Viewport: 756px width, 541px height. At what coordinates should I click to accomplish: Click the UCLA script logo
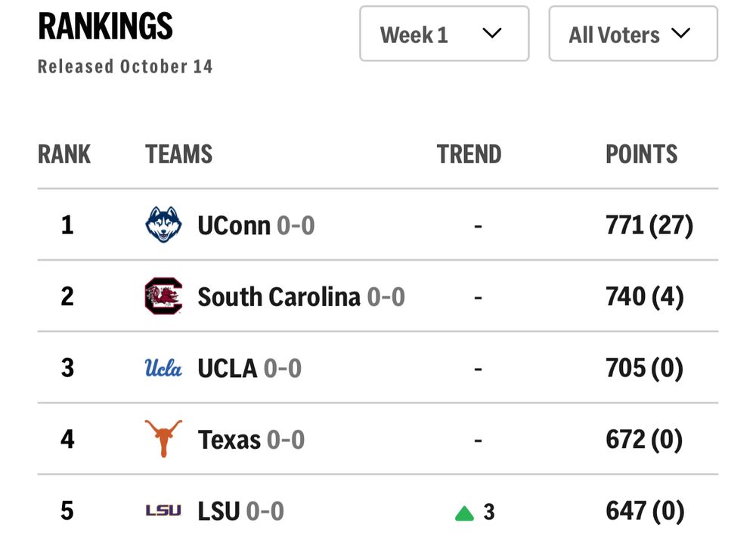(163, 368)
